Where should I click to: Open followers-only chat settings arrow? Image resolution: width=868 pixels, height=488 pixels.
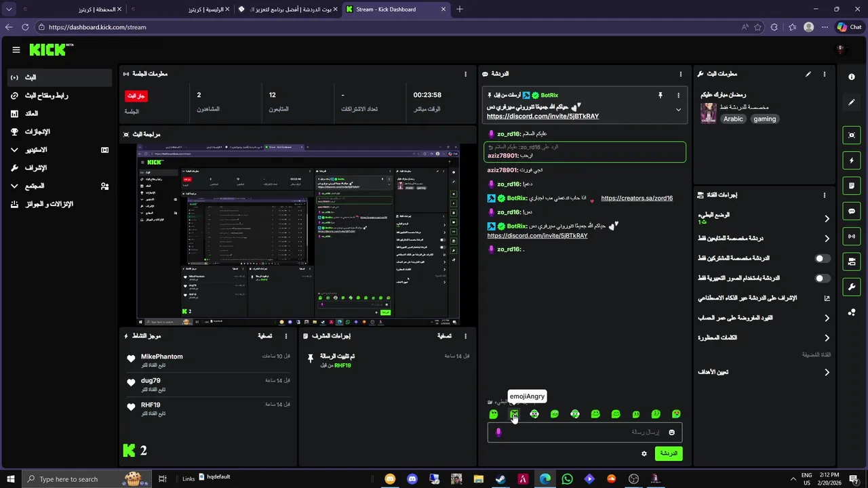tap(827, 239)
